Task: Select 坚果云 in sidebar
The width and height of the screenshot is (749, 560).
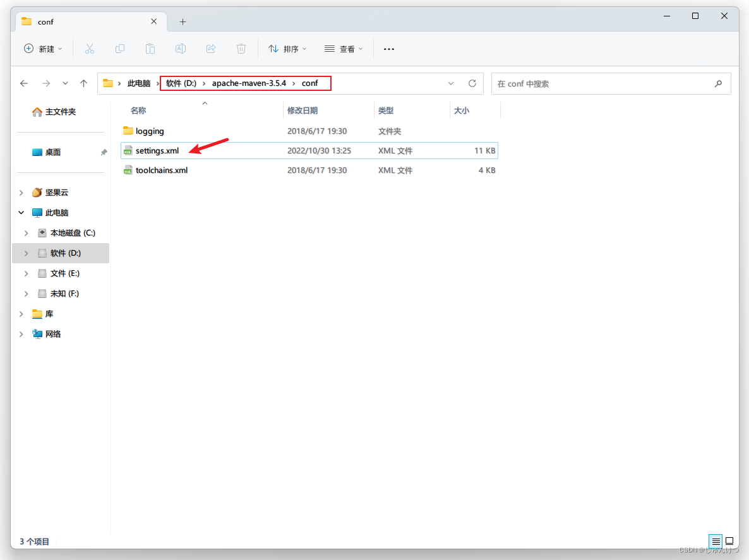Action: point(56,193)
